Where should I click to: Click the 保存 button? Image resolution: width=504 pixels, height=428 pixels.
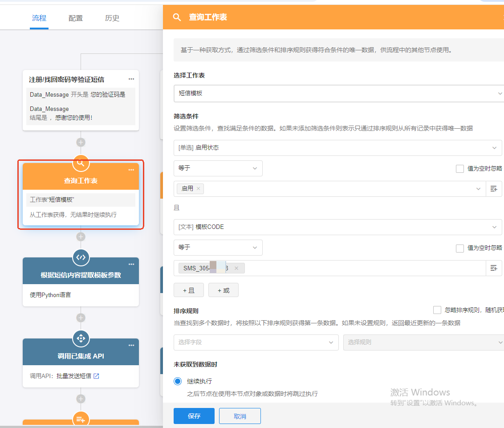click(194, 416)
